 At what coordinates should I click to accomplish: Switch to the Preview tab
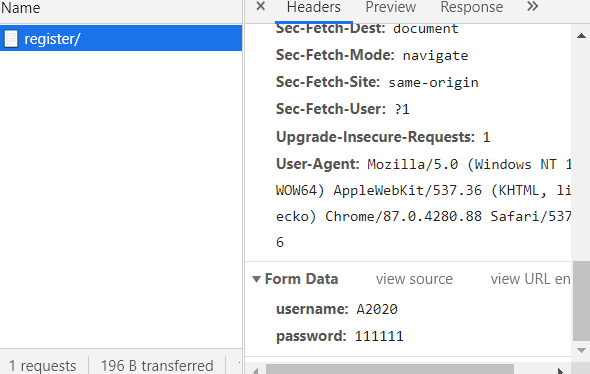click(391, 7)
